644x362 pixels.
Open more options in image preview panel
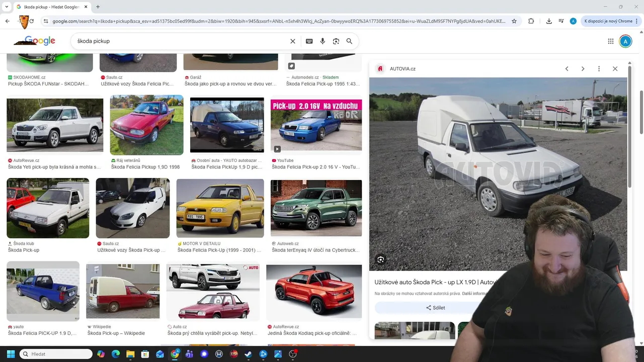(x=599, y=69)
